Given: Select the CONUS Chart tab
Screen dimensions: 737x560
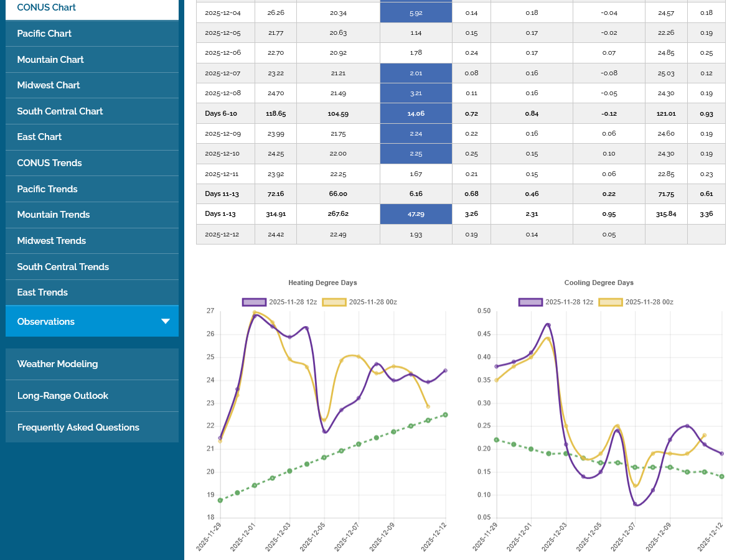Looking at the screenshot, I should 47,7.
